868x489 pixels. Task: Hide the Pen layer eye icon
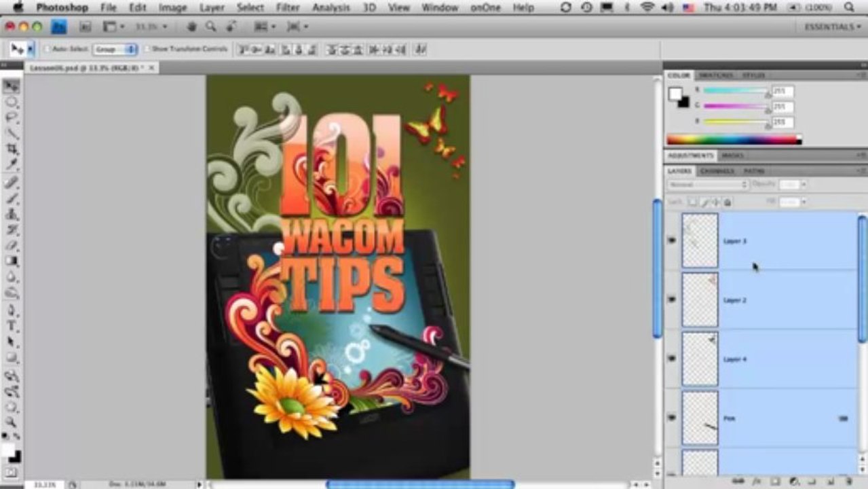coord(672,418)
